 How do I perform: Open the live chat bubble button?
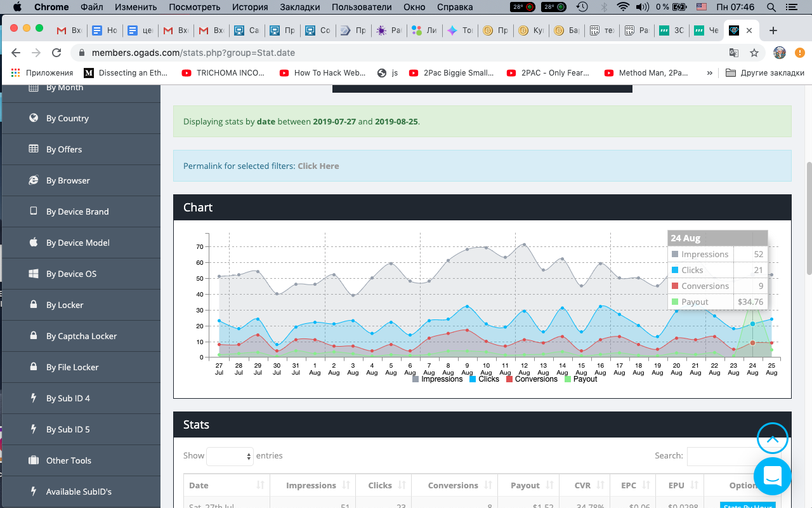(x=773, y=476)
